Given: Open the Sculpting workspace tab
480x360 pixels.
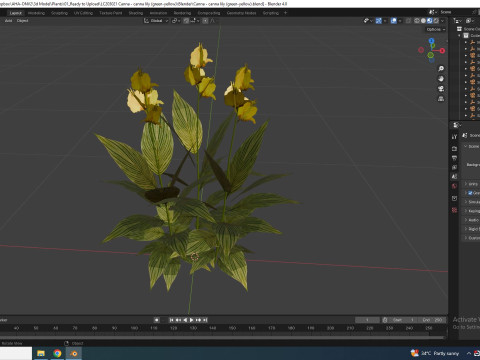Looking at the screenshot, I should 59,13.
